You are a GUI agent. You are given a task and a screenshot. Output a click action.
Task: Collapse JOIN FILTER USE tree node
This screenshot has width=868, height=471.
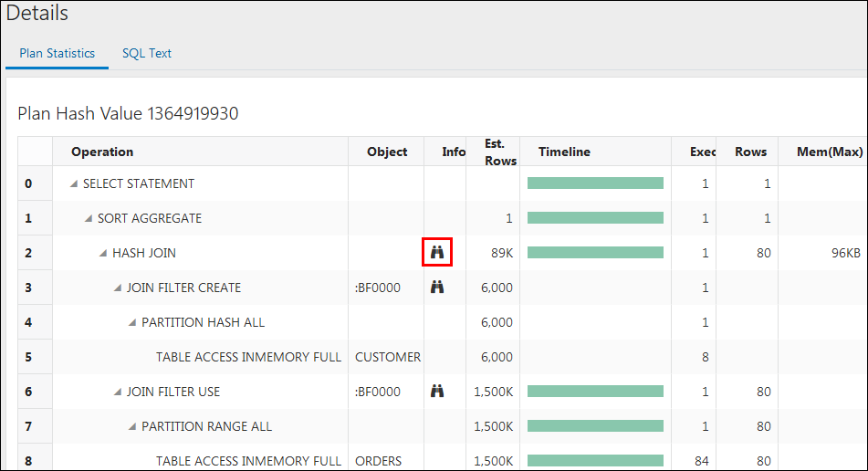click(x=118, y=392)
